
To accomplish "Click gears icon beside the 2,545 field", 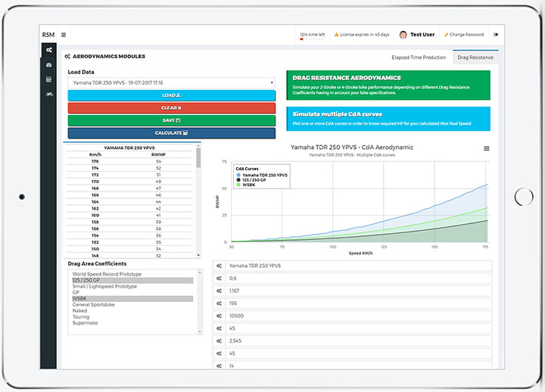I will point(219,341).
